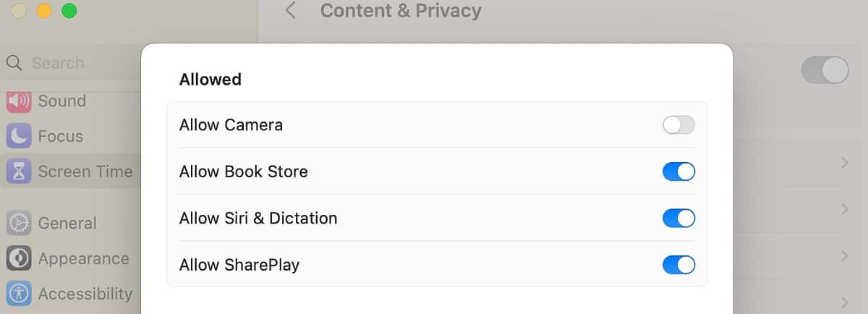Image resolution: width=868 pixels, height=314 pixels.
Task: Open the second chevron row on right
Action: coord(844,210)
